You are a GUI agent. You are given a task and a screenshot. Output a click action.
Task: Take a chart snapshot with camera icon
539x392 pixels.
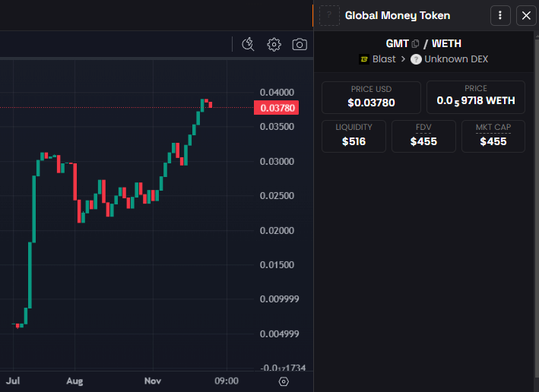click(300, 44)
